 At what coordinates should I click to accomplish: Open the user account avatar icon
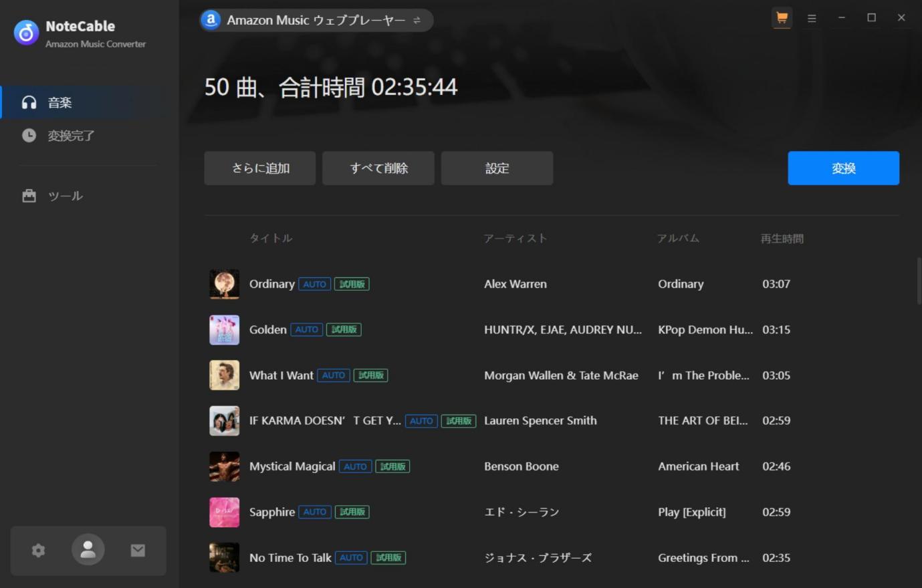pos(88,550)
